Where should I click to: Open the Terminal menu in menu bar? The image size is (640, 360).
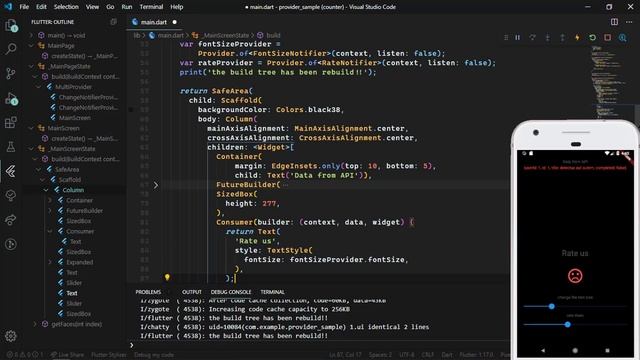pyautogui.click(x=151, y=7)
